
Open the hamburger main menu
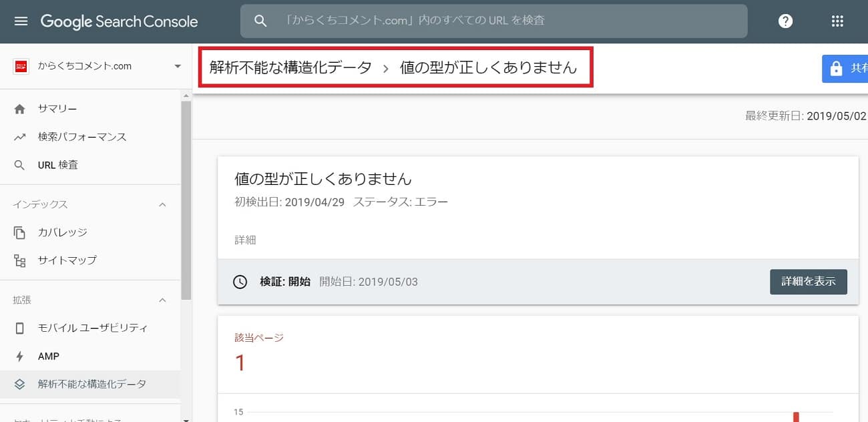click(x=21, y=21)
